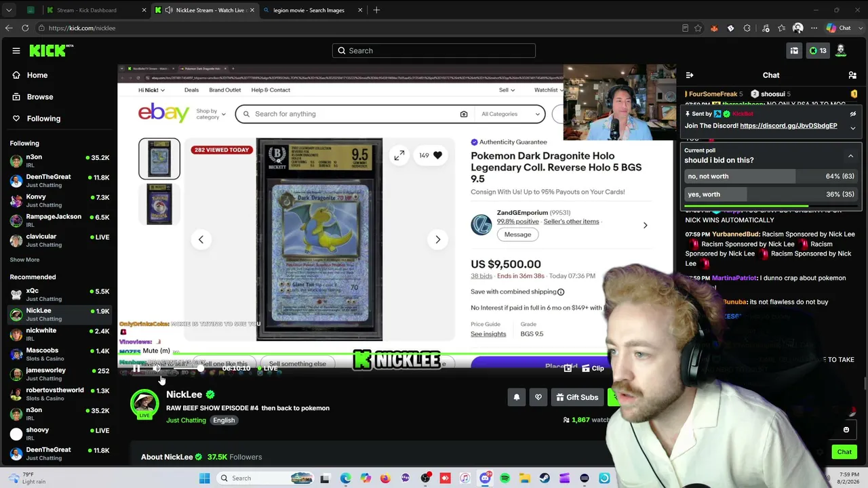868x488 pixels.
Task: Open the Kick hamburger menu
Action: pyautogui.click(x=16, y=51)
